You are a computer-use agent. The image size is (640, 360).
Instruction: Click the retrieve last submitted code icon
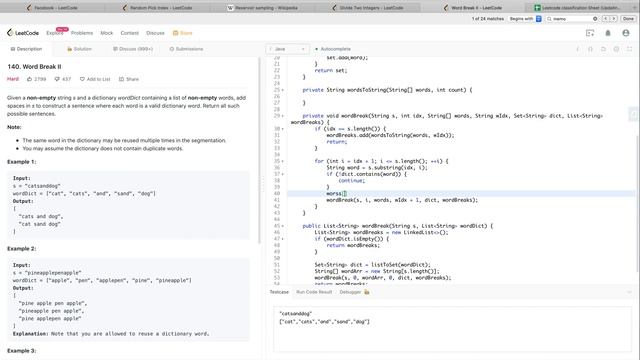603,49
